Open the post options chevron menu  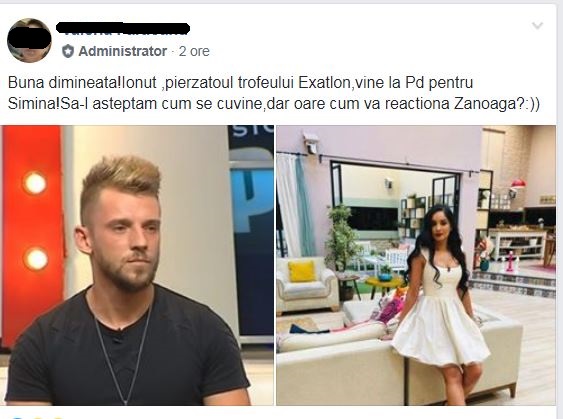pyautogui.click(x=537, y=25)
